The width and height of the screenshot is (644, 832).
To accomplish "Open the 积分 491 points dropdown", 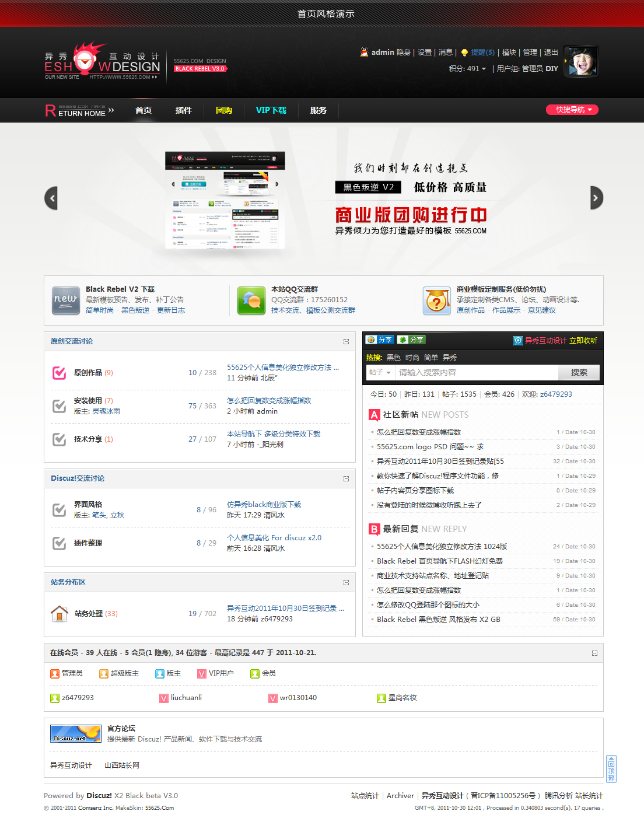I will [x=467, y=68].
